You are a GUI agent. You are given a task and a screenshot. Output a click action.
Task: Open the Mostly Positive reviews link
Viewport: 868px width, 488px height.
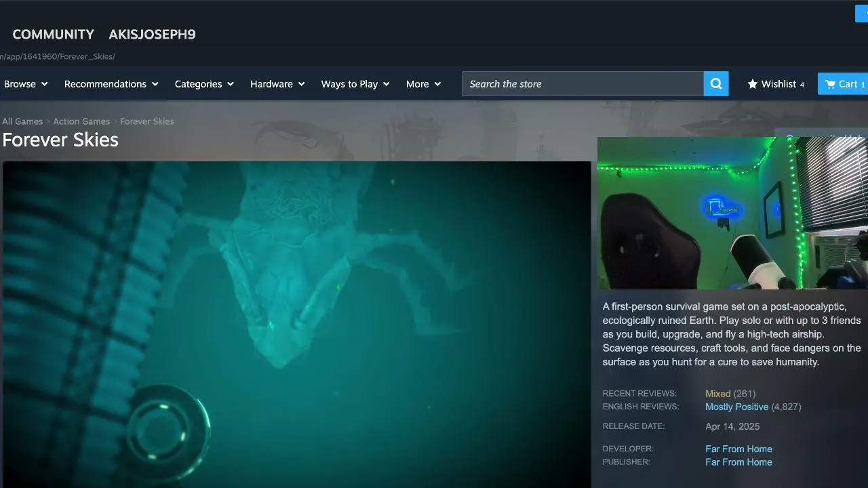736,407
